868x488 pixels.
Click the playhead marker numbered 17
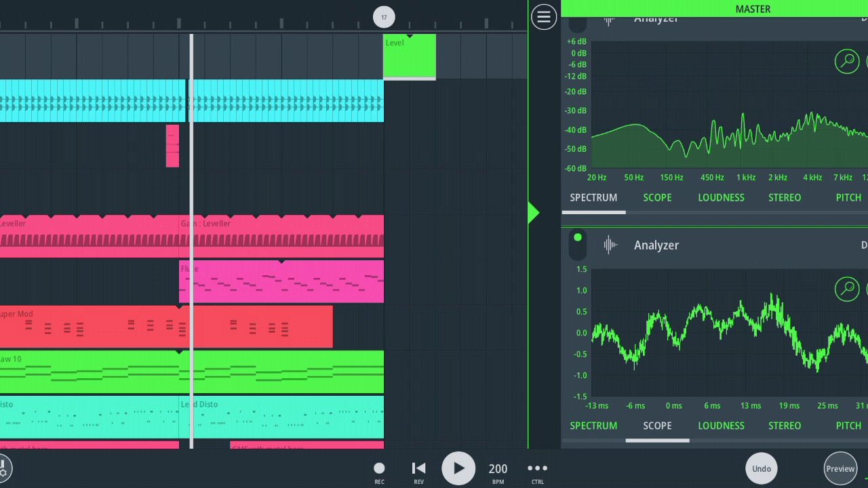(x=384, y=18)
